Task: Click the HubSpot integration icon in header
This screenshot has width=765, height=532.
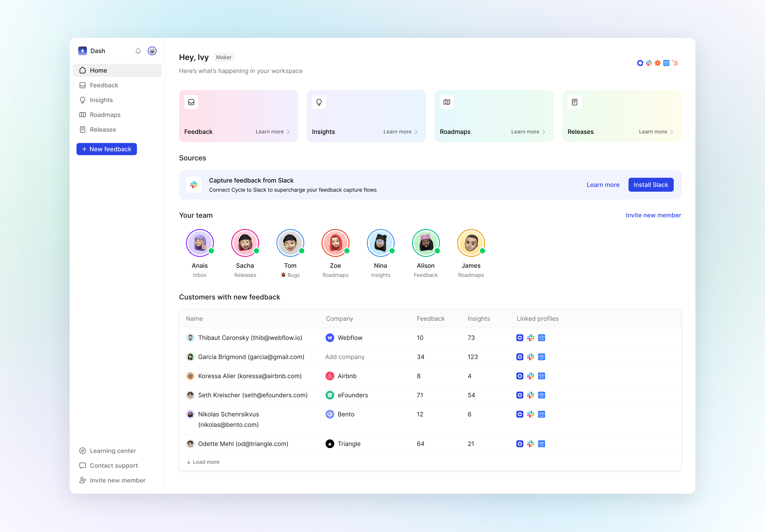Action: [675, 63]
